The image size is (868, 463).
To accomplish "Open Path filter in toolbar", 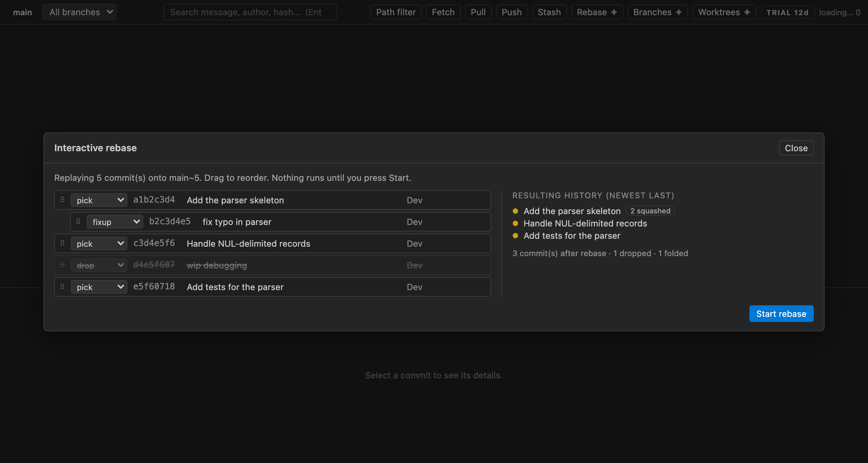I will [x=396, y=12].
